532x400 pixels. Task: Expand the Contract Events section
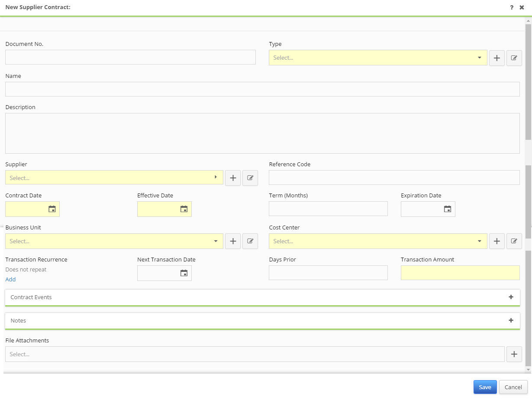tap(511, 297)
